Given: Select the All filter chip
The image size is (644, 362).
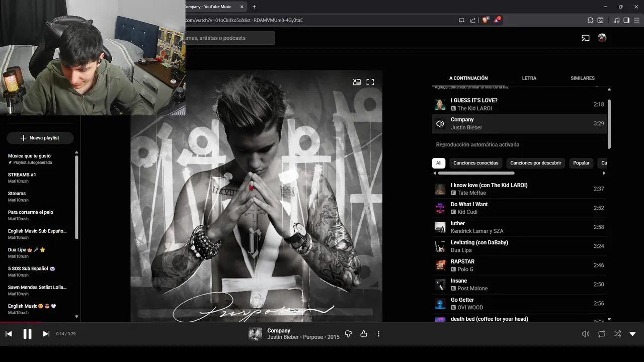Looking at the screenshot, I should click(x=439, y=163).
